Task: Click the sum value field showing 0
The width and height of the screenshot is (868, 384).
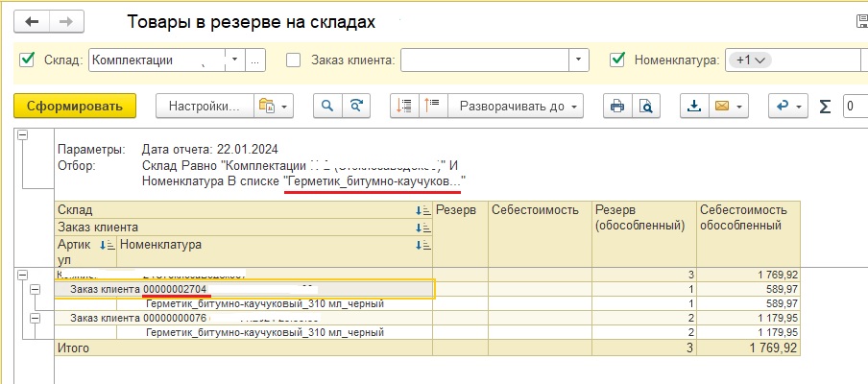Action: pos(856,107)
